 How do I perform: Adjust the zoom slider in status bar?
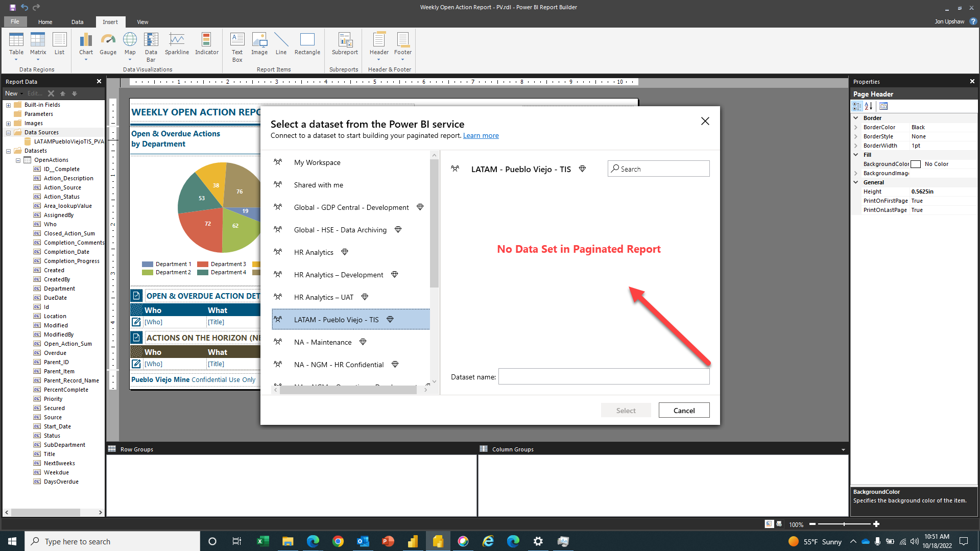(x=844, y=524)
